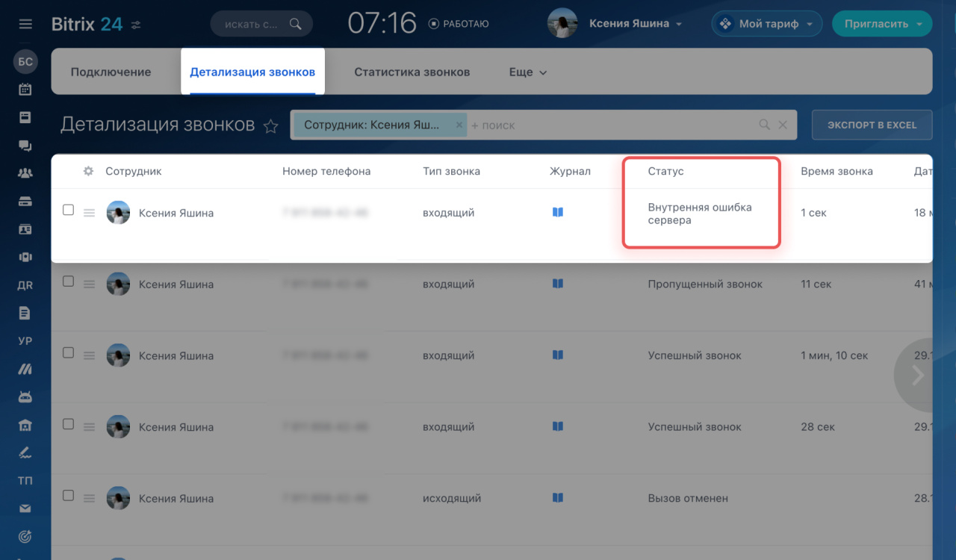This screenshot has height=560, width=956.
Task: Open grid settings gear next to Сотрудник
Action: (88, 171)
